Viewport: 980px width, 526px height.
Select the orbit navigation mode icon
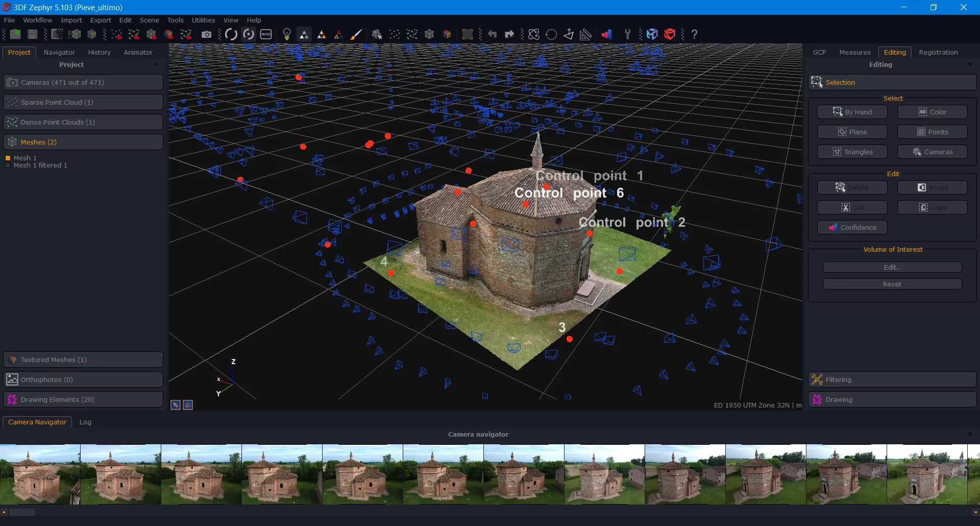(x=231, y=34)
